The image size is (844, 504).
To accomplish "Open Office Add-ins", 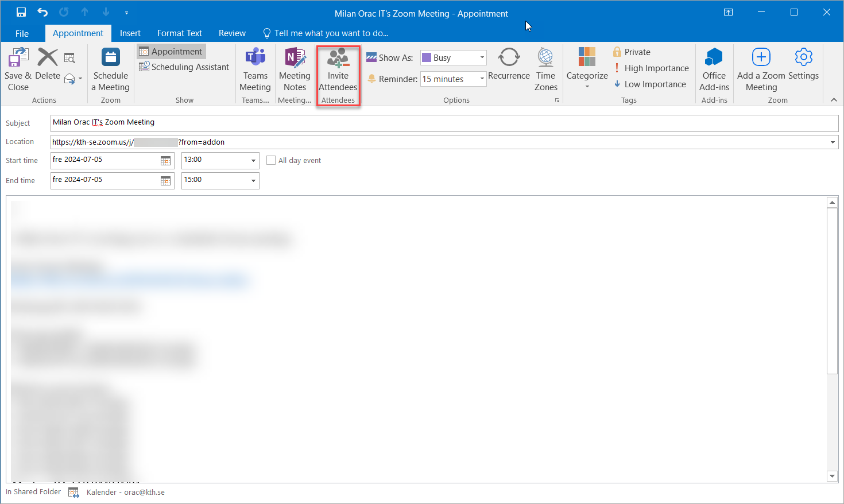I will pos(714,59).
